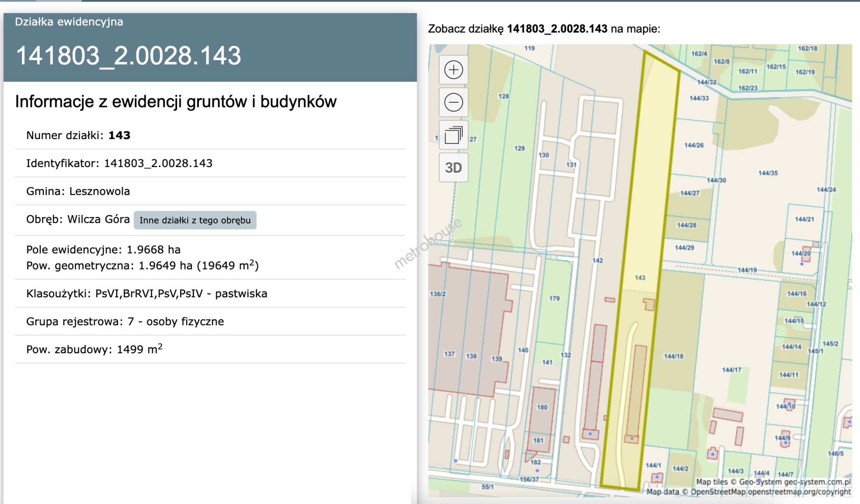Click parcel 144/26 label on the map

[694, 145]
